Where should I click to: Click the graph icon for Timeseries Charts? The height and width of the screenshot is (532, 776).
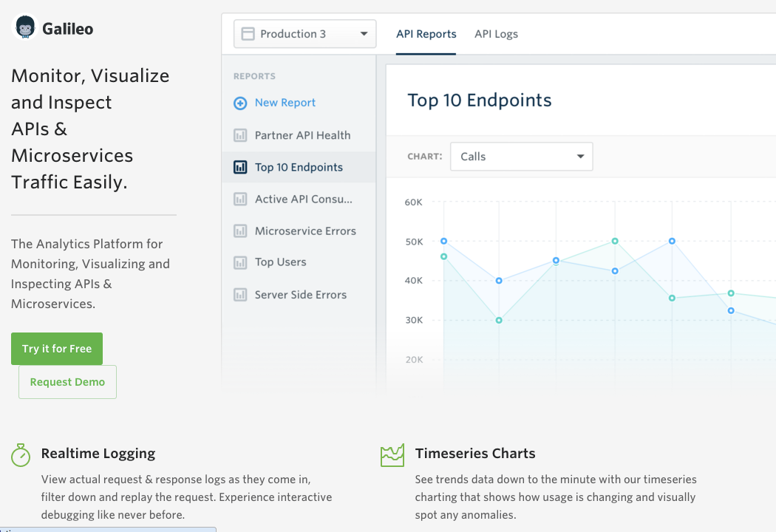(392, 455)
